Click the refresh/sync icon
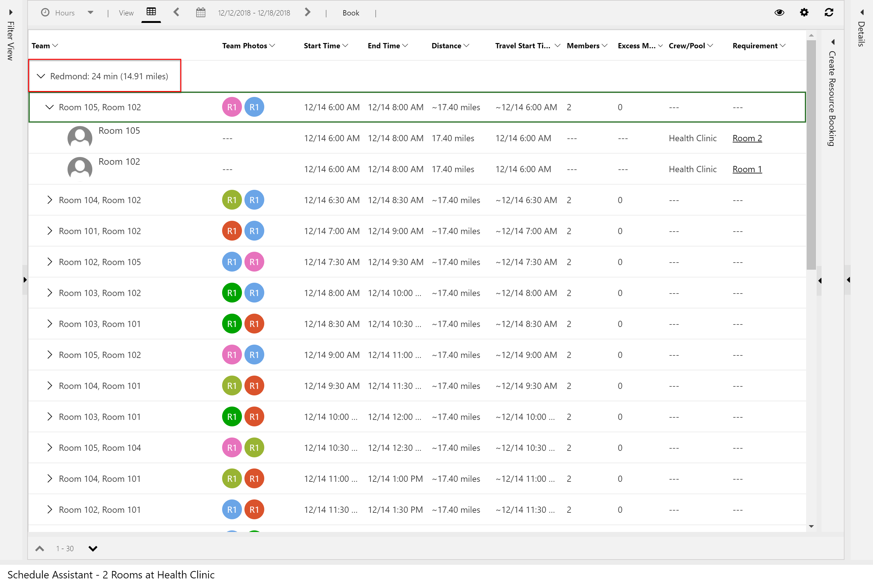 coord(830,12)
